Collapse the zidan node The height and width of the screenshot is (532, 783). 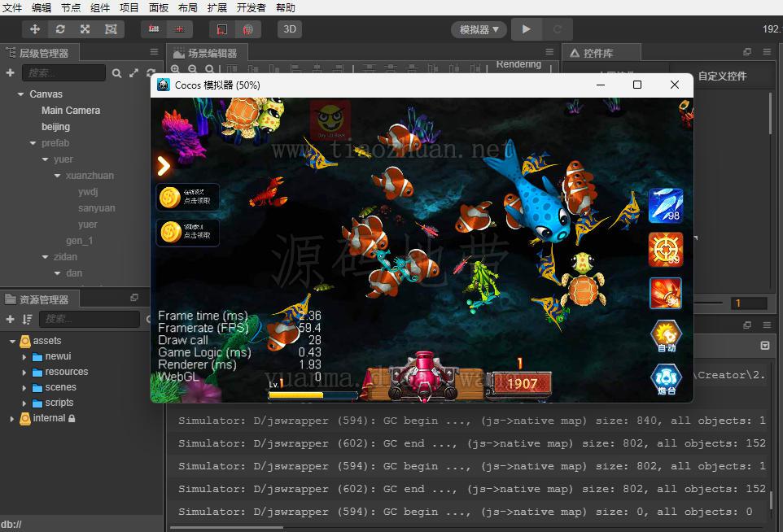pos(45,257)
